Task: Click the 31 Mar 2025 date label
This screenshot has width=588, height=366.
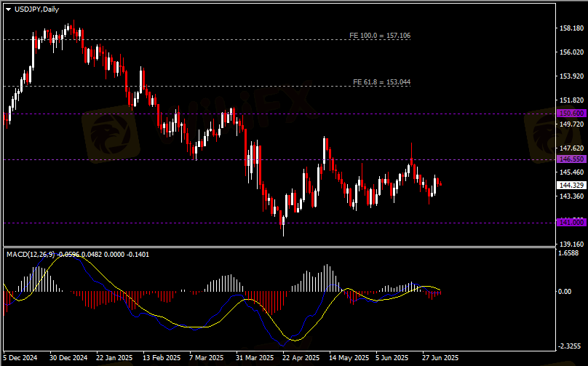Action: coord(255,358)
